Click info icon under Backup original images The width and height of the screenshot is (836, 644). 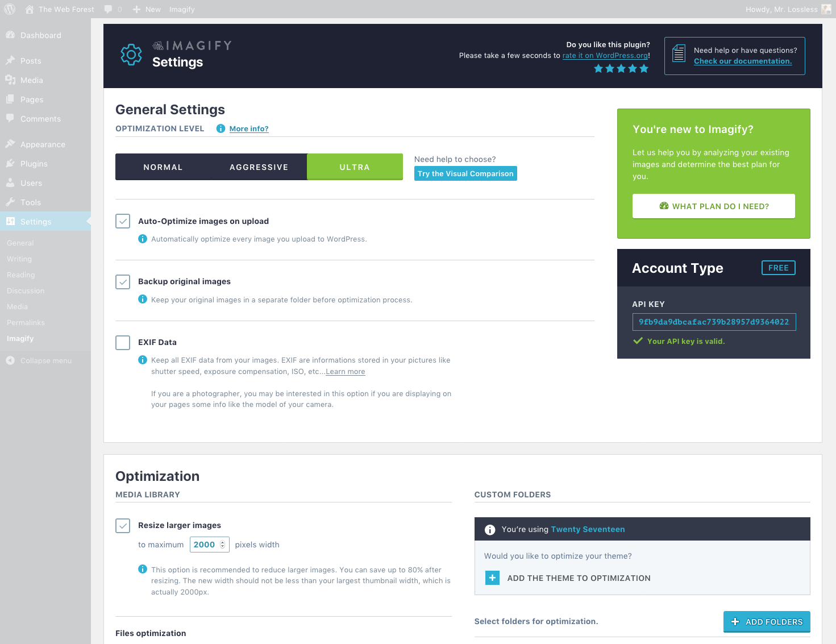[x=143, y=299]
